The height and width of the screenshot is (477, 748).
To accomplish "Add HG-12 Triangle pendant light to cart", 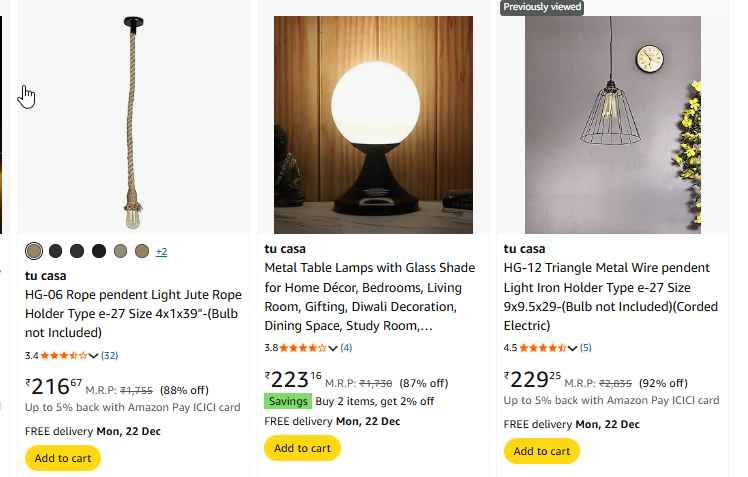I will coord(541,451).
